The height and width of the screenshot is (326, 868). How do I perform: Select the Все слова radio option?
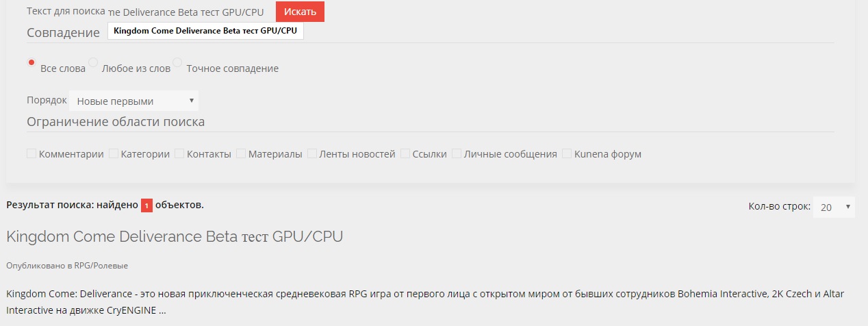click(31, 62)
